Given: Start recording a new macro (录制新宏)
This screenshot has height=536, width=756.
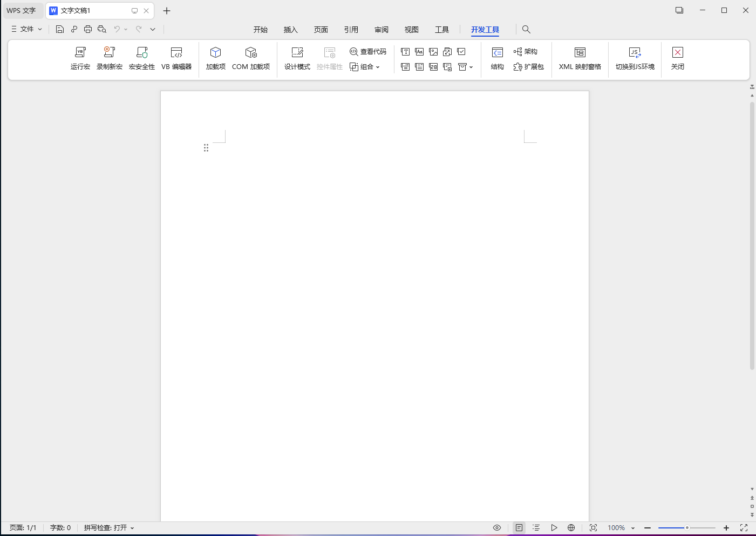Looking at the screenshot, I should 110,58.
